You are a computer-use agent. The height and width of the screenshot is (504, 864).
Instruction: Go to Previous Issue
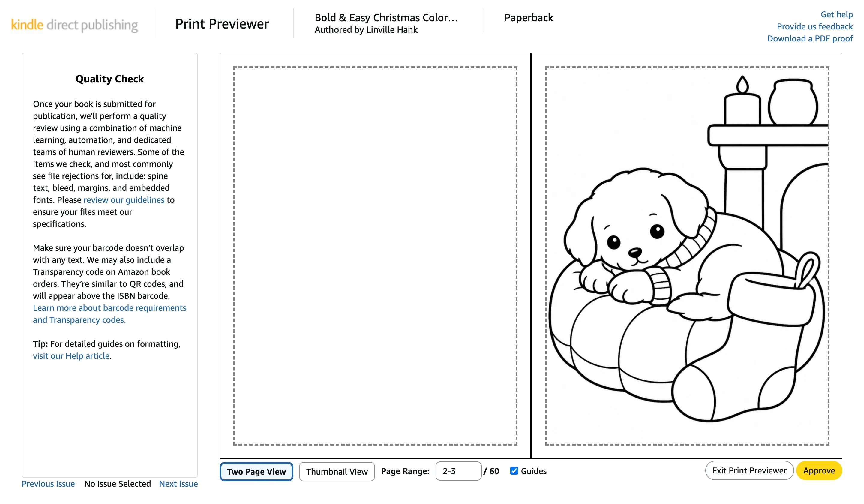(x=48, y=484)
